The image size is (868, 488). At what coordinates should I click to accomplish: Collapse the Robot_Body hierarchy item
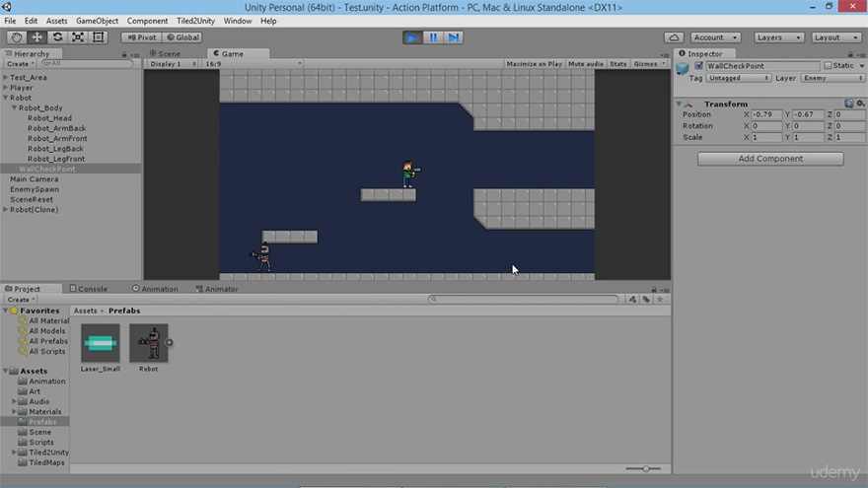click(x=15, y=107)
